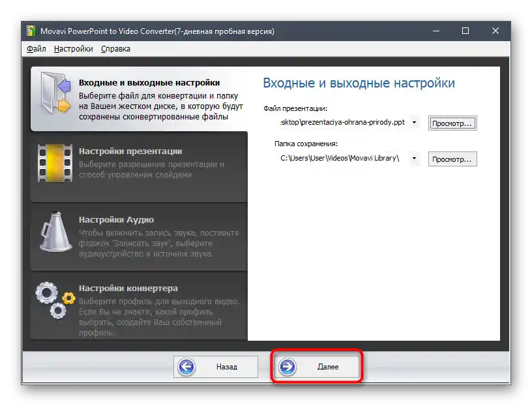Open the Файл menu
Screen dimensions: 532x406
point(36,49)
